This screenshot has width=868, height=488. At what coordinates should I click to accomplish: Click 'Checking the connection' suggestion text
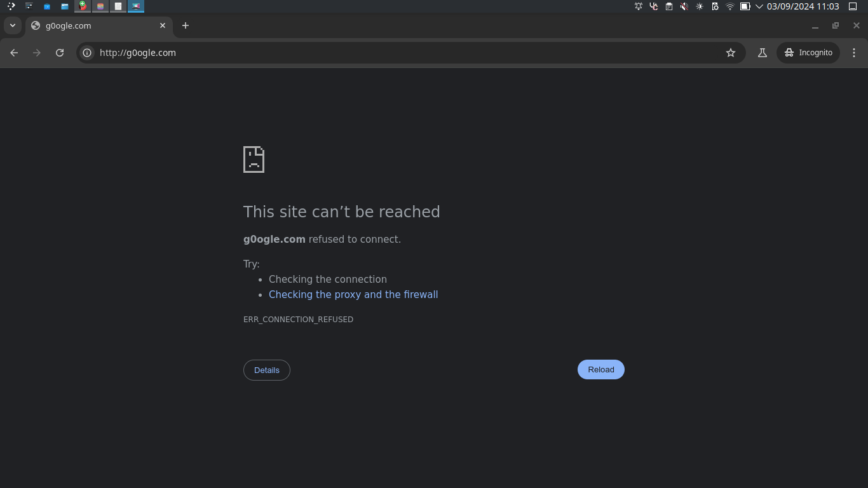pyautogui.click(x=328, y=279)
